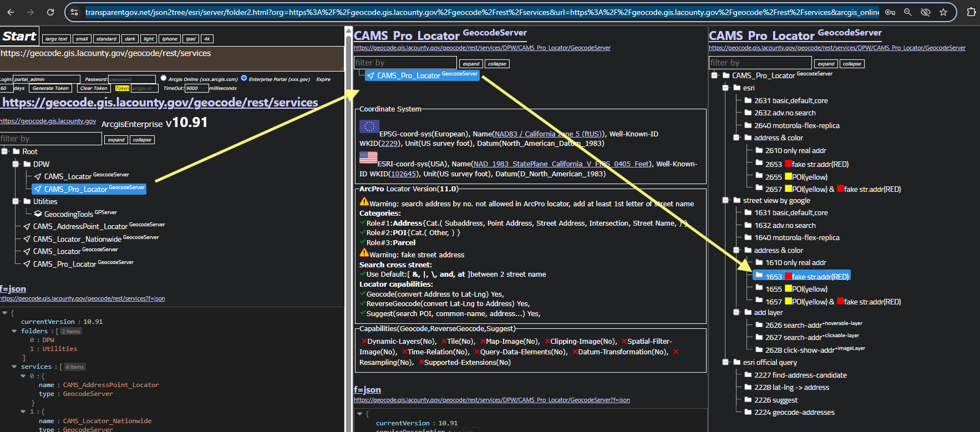Select the Arcgis Online radio button
This screenshot has height=432, width=980.
(164, 78)
